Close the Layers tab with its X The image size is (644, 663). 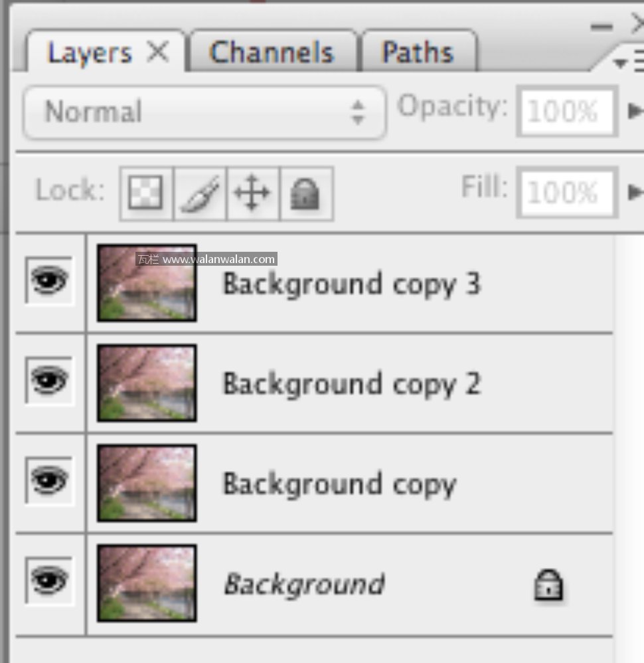(157, 52)
